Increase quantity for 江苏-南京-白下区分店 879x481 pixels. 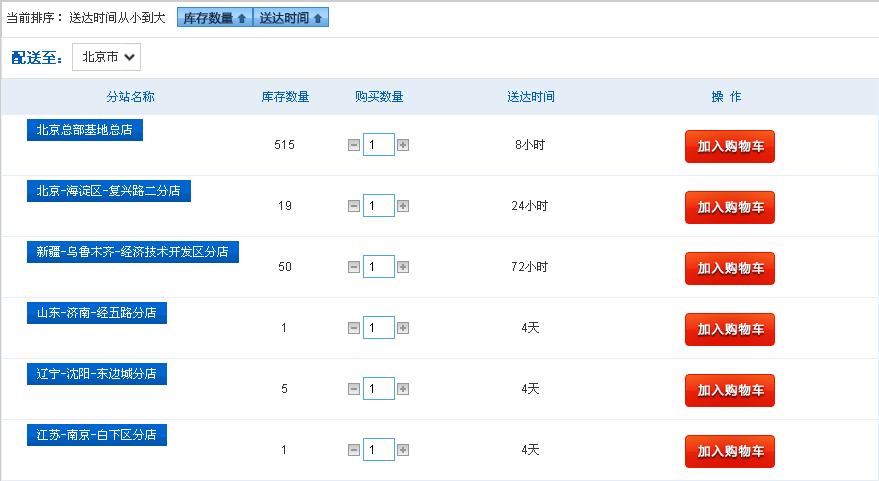[x=403, y=450]
